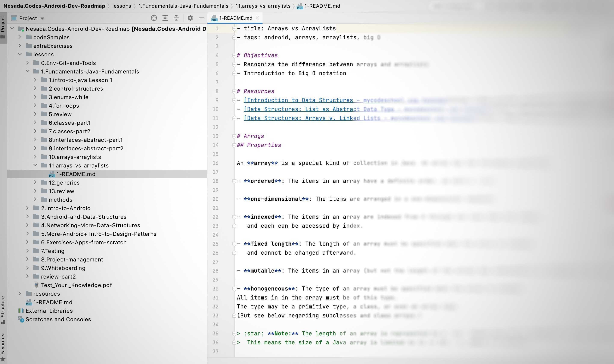
Task: Click the PDF icon of Test_Your _Knowledge.pdf
Action: 37,285
